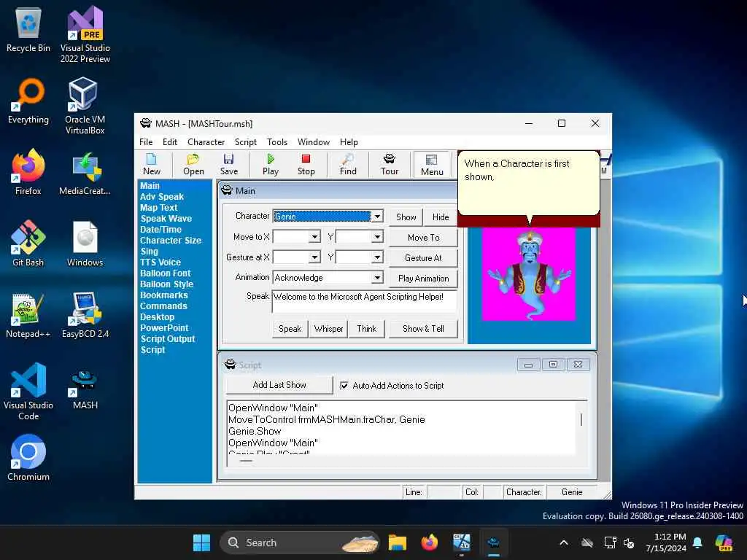Open the Gesture at X dropdown
The image size is (747, 560).
pos(314,257)
